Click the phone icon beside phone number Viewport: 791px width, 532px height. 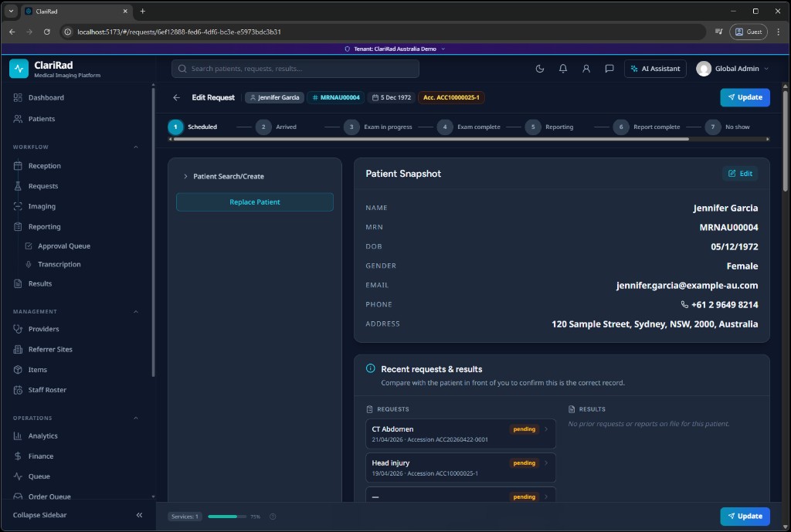point(684,304)
